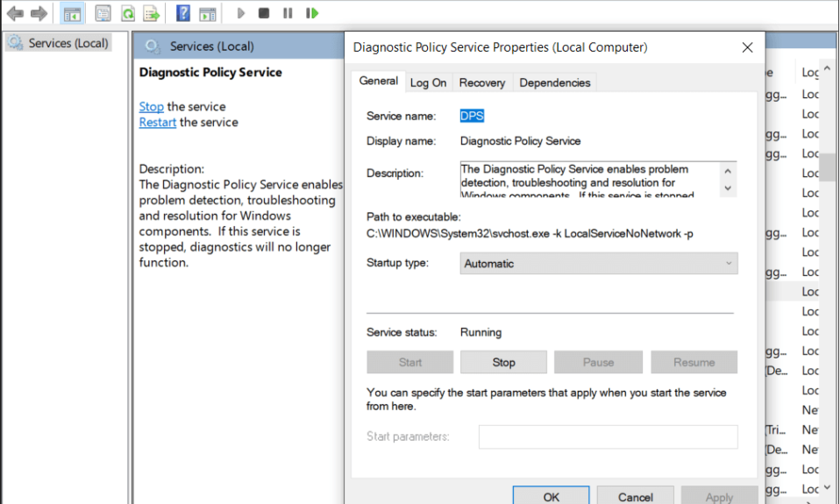840x504 pixels.
Task: Open the Dependencies tab
Action: 554,82
